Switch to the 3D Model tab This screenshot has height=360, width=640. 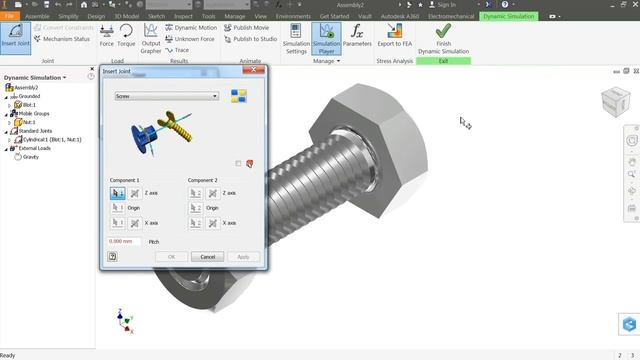[x=127, y=16]
